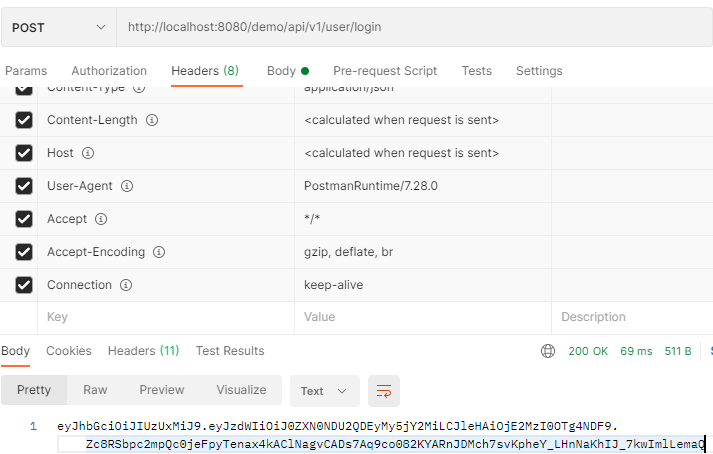Image resolution: width=713 pixels, height=454 pixels.
Task: Click the keep-alive value
Action: click(x=333, y=285)
